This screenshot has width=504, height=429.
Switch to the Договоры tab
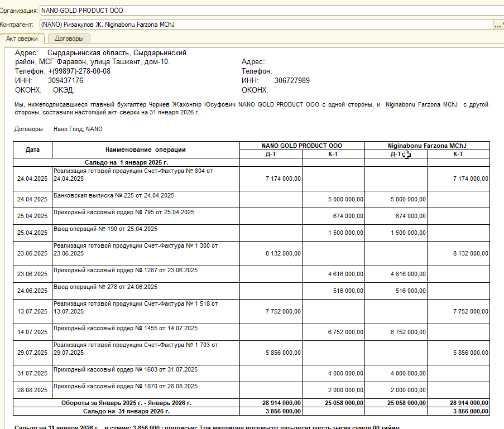(x=69, y=38)
